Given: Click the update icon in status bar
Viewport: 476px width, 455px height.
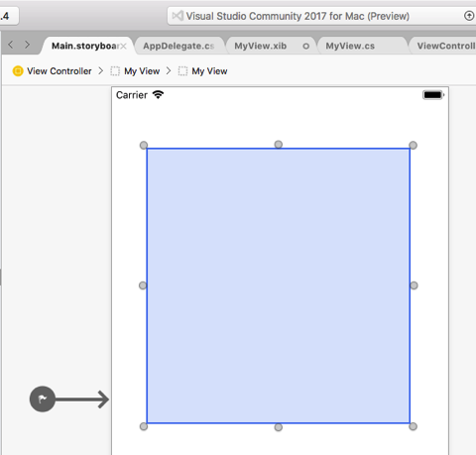Looking at the screenshot, I should [469, 16].
